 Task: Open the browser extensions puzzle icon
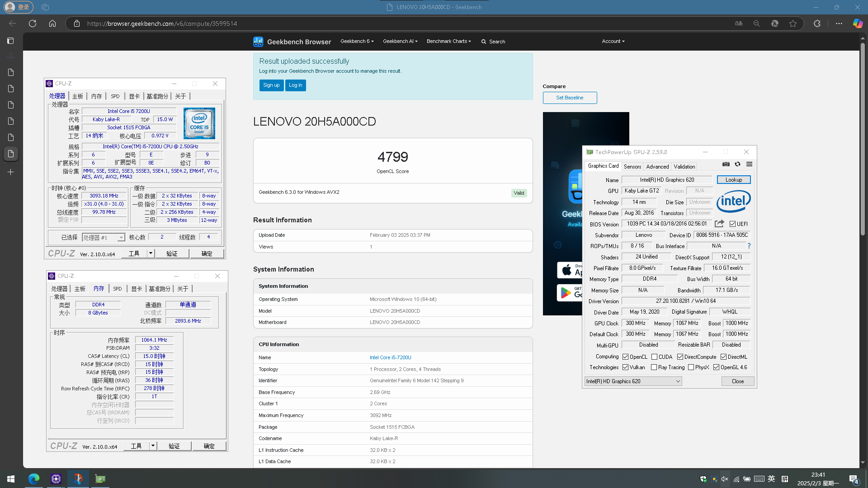tap(817, 23)
